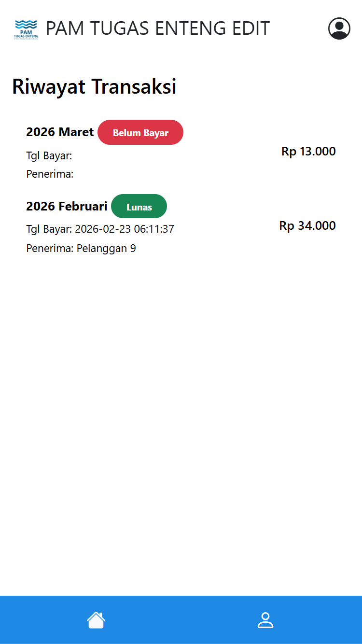The width and height of the screenshot is (362, 644).
Task: Click Penerima: Pelanggan 9 text
Action: pos(81,249)
